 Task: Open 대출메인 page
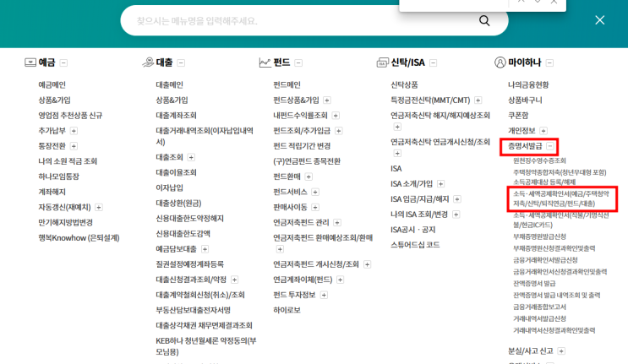[169, 84]
